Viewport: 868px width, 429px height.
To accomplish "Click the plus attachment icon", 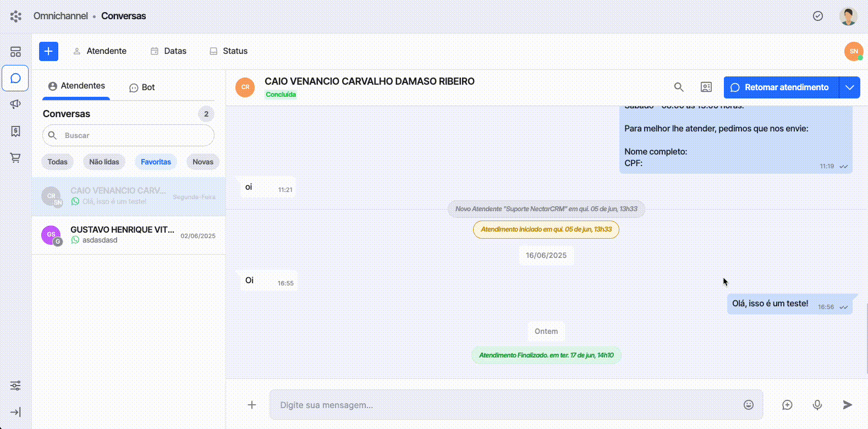I will click(252, 405).
